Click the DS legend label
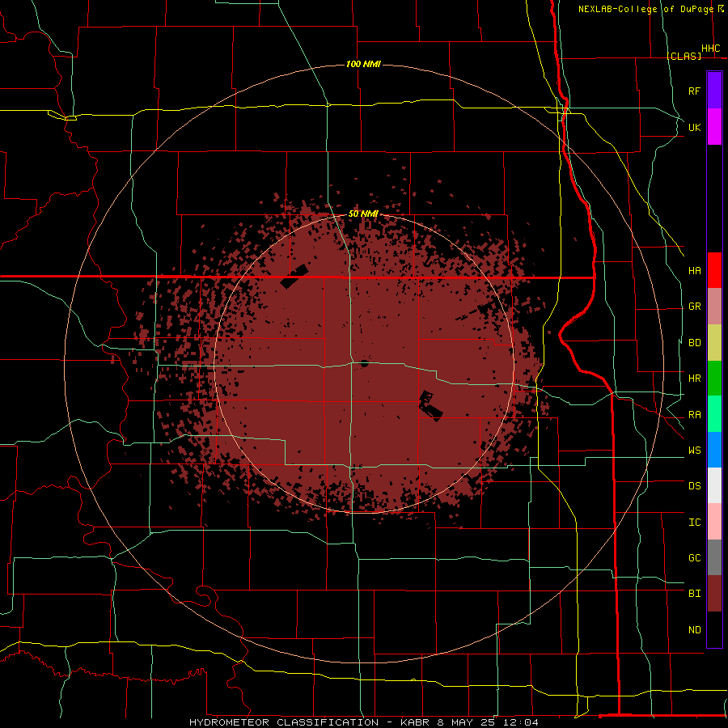 694,486
